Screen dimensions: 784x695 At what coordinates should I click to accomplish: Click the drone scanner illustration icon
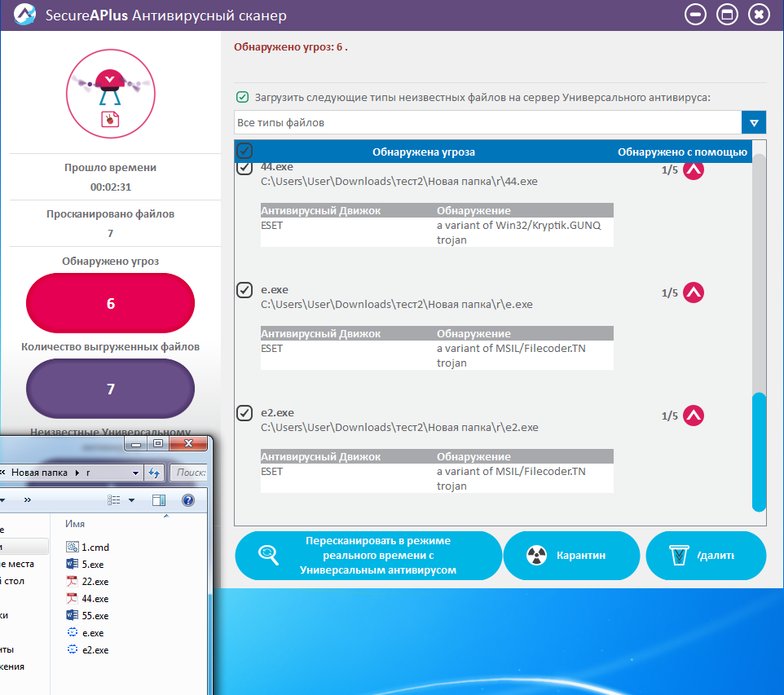point(111,94)
